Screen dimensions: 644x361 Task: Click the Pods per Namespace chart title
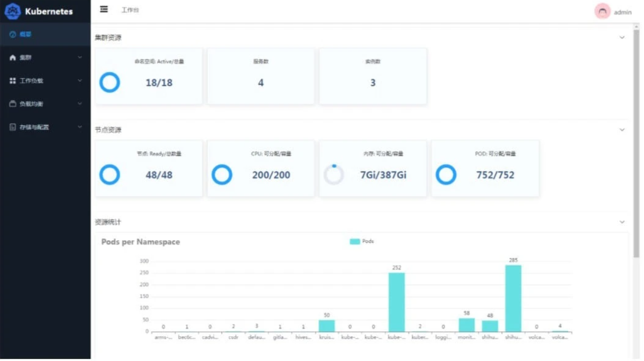(x=140, y=242)
